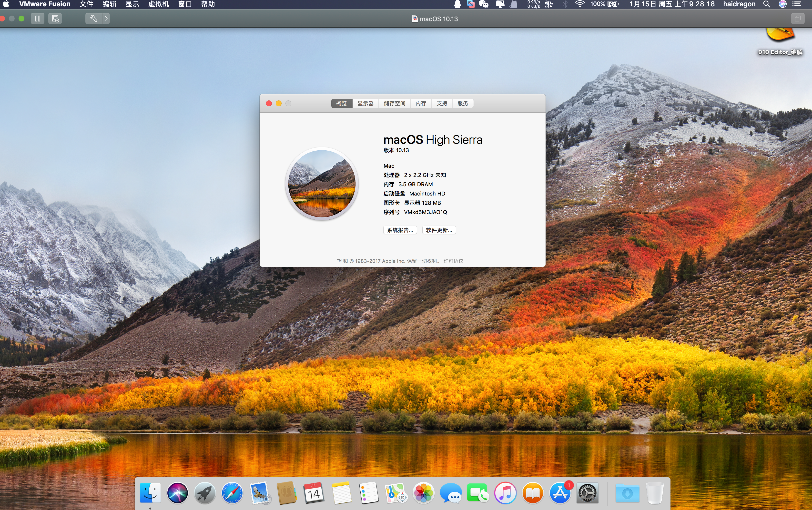Open the host Apple menu
Screen dimensions: 812x510
[6, 4]
